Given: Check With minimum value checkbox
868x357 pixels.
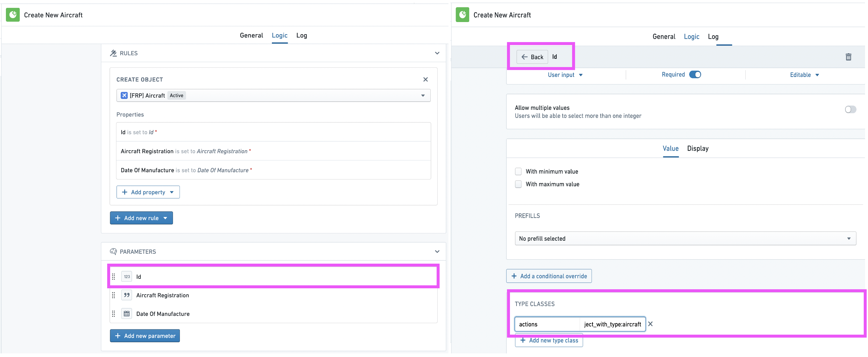Looking at the screenshot, I should click(x=518, y=171).
